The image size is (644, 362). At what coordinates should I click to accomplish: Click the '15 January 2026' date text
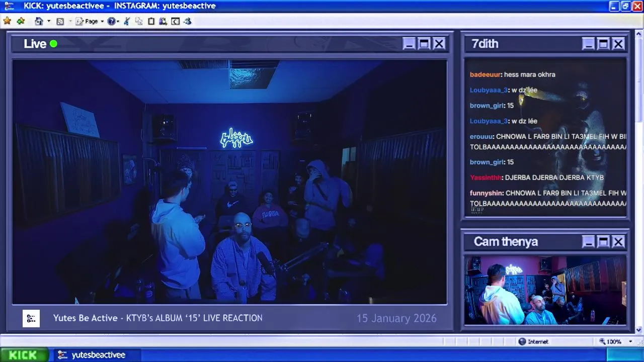click(396, 318)
